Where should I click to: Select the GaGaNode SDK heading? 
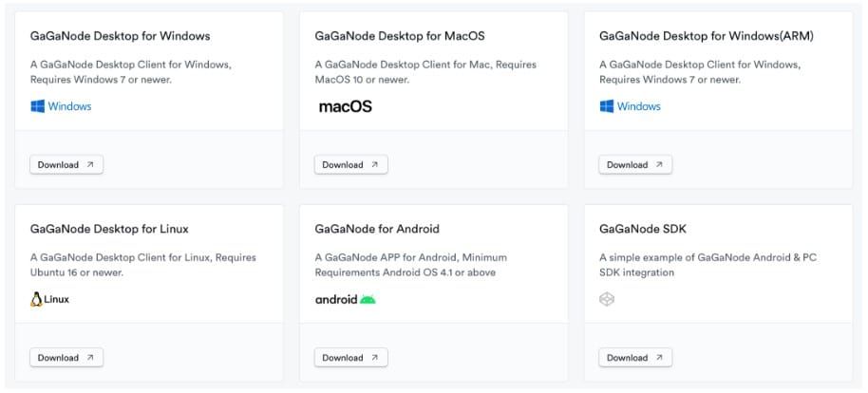(x=643, y=229)
